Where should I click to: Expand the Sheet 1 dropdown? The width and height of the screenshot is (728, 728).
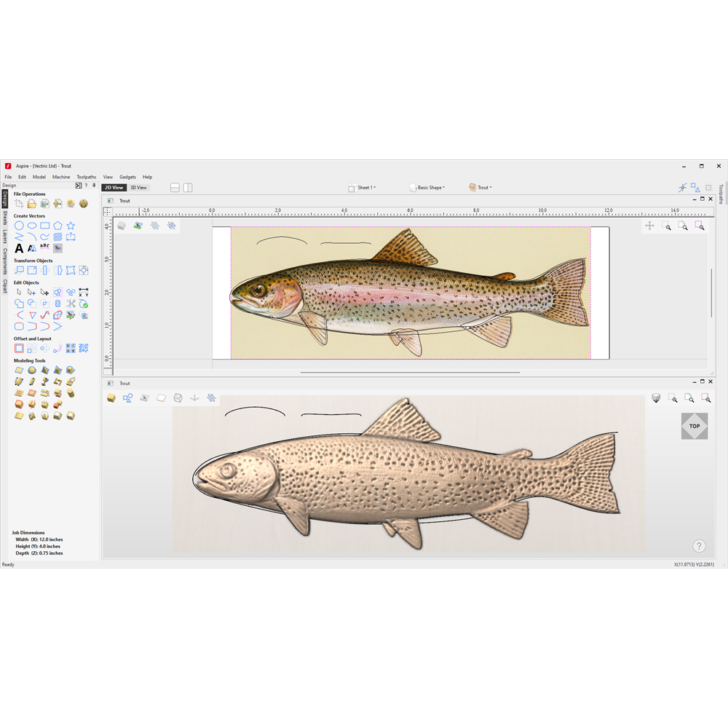362,188
